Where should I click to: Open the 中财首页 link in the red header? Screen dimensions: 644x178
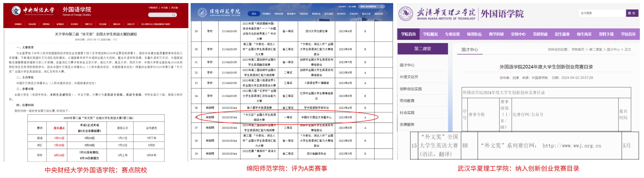(x=153, y=8)
